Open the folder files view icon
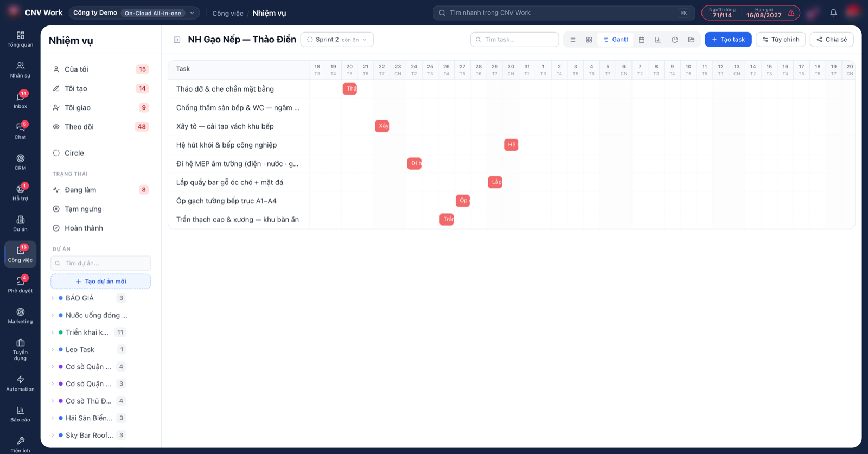868x454 pixels. 691,40
